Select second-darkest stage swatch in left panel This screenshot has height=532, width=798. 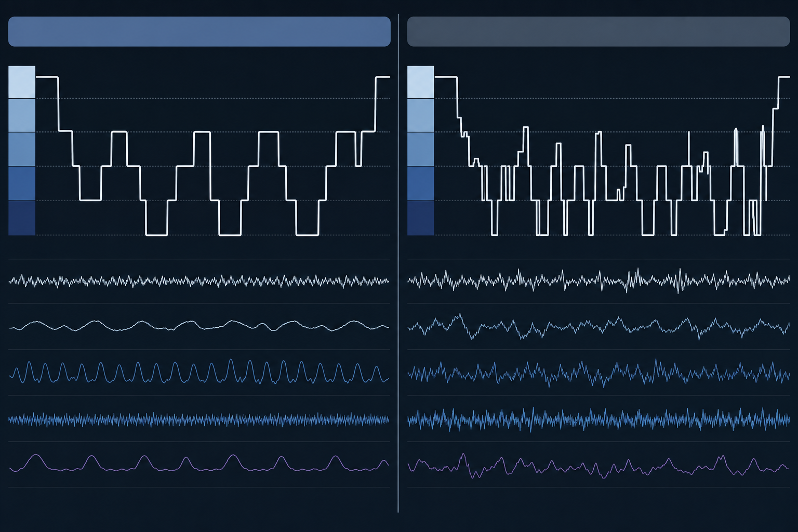[22, 183]
